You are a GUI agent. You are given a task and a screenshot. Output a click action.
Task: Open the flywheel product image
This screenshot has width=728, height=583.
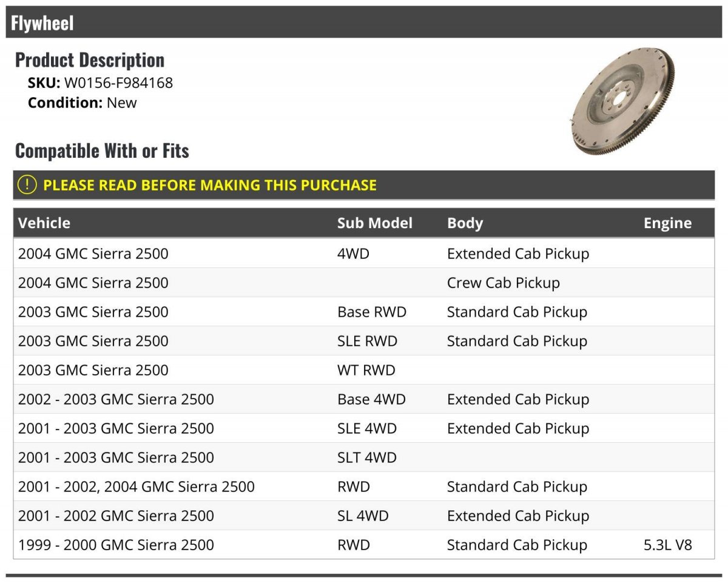click(623, 101)
